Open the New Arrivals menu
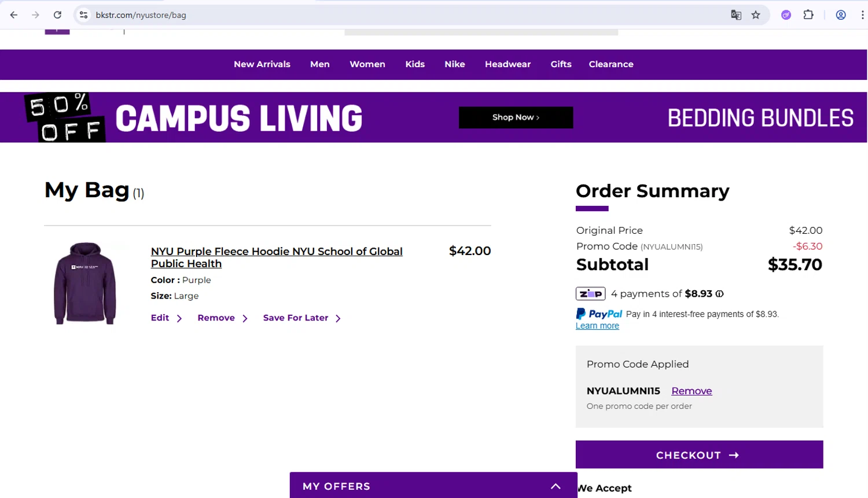Viewport: 868px width, 498px height. (262, 64)
